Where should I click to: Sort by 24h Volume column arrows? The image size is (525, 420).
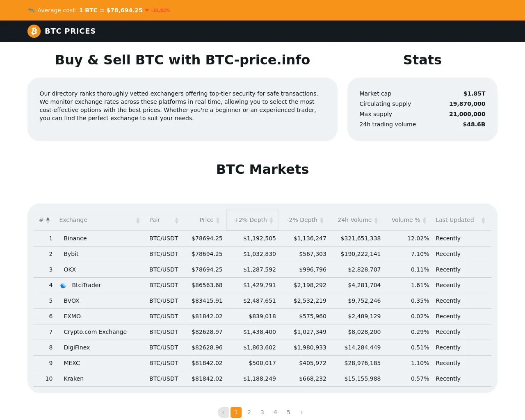[x=376, y=220]
